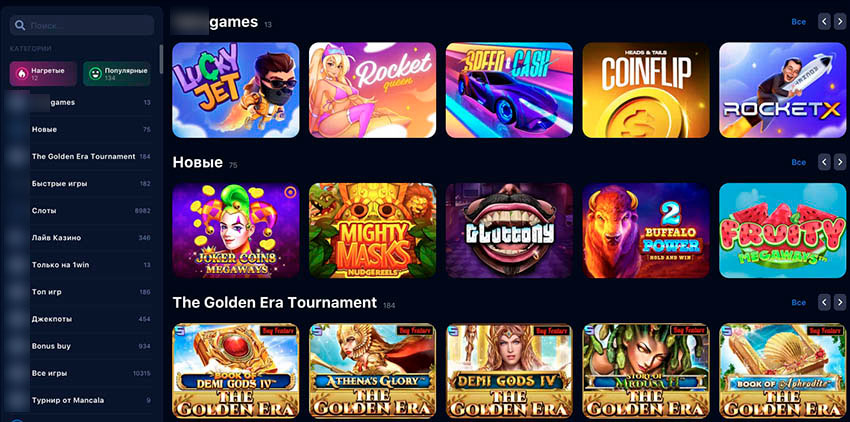Click the smiley icon on Популярные
850x422 pixels.
95,74
